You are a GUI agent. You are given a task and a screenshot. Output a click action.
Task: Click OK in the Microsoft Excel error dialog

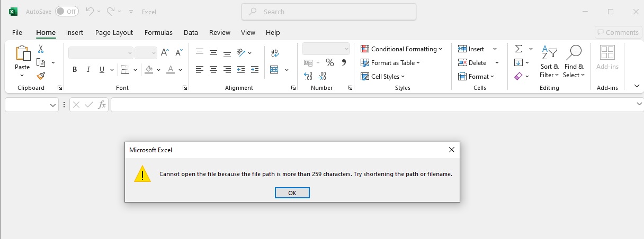coord(292,193)
